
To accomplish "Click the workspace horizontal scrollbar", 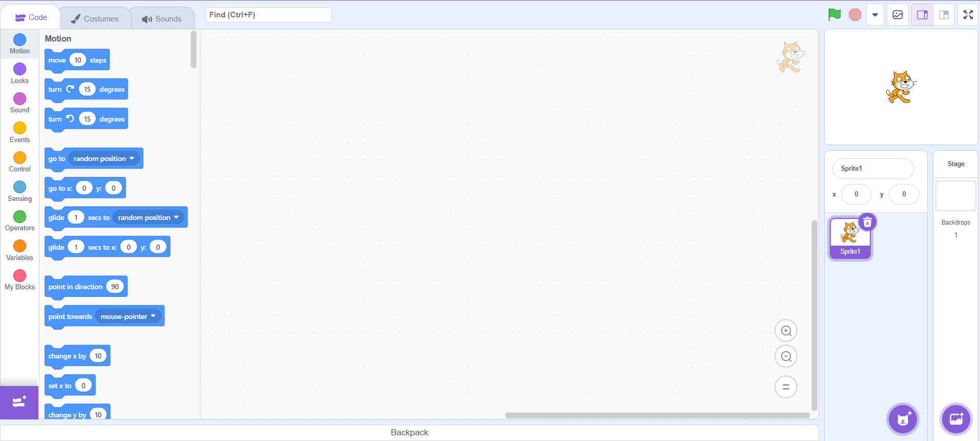I will (657, 415).
